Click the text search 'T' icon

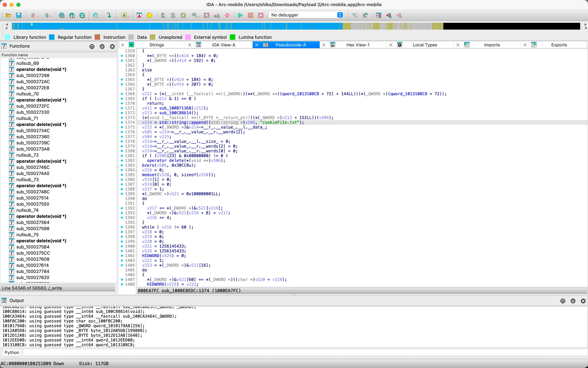72,15
